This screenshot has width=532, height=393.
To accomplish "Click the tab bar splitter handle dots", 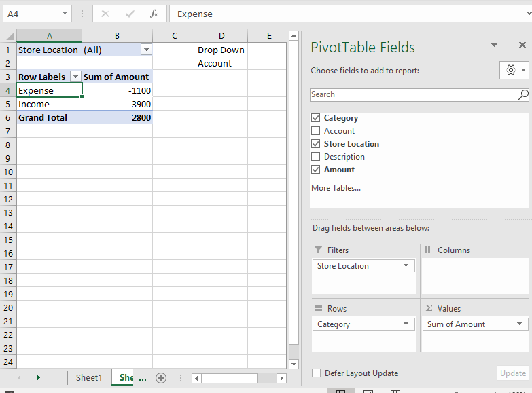I will 181,378.
